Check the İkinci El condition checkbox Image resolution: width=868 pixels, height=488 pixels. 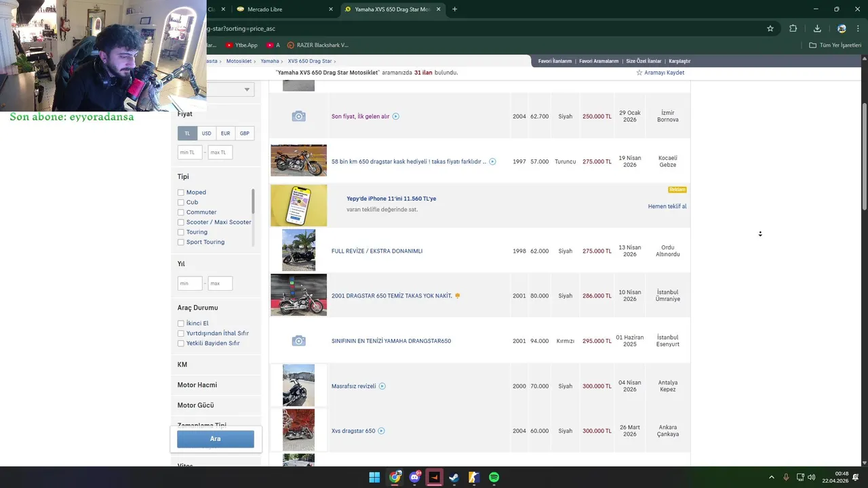click(x=181, y=323)
